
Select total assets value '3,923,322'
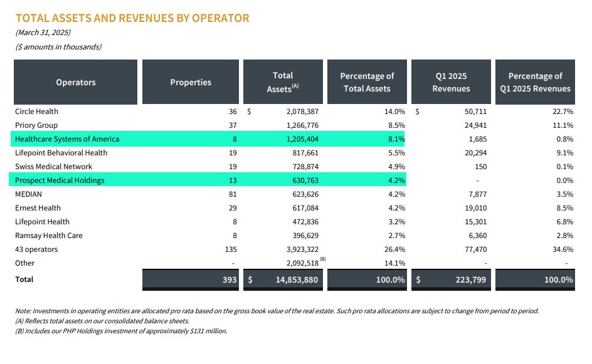302,249
